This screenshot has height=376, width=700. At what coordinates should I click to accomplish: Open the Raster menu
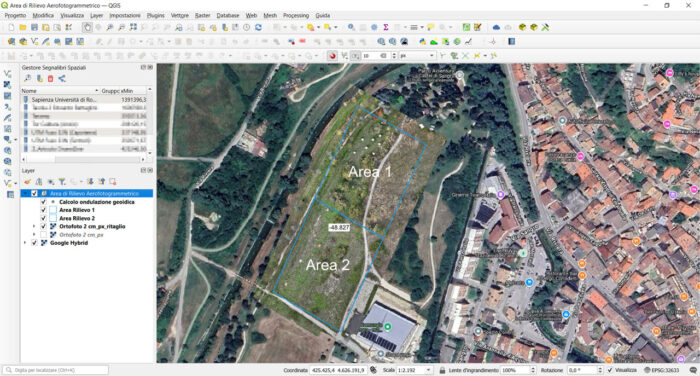pos(202,15)
